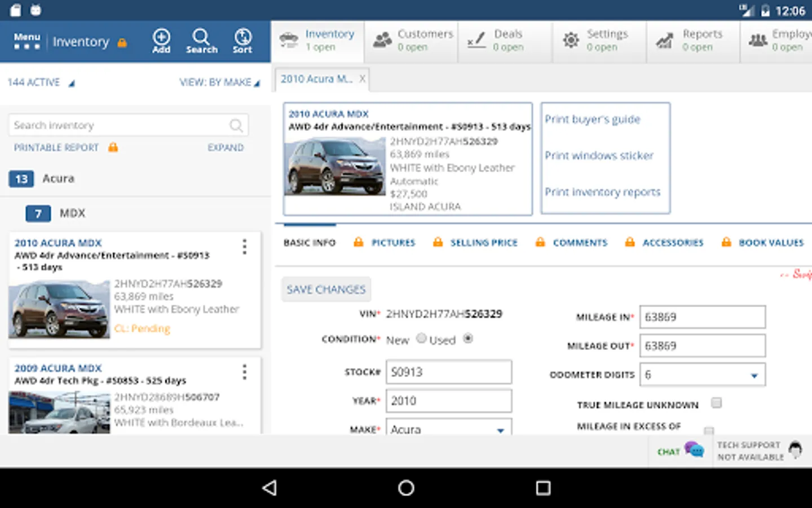Click the magnifier icon in Search inventory box

236,125
